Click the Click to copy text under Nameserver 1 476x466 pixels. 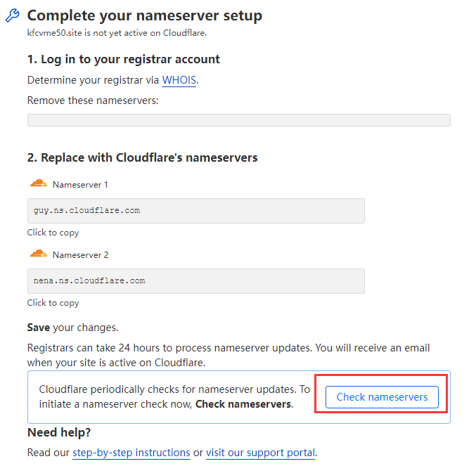(53, 233)
